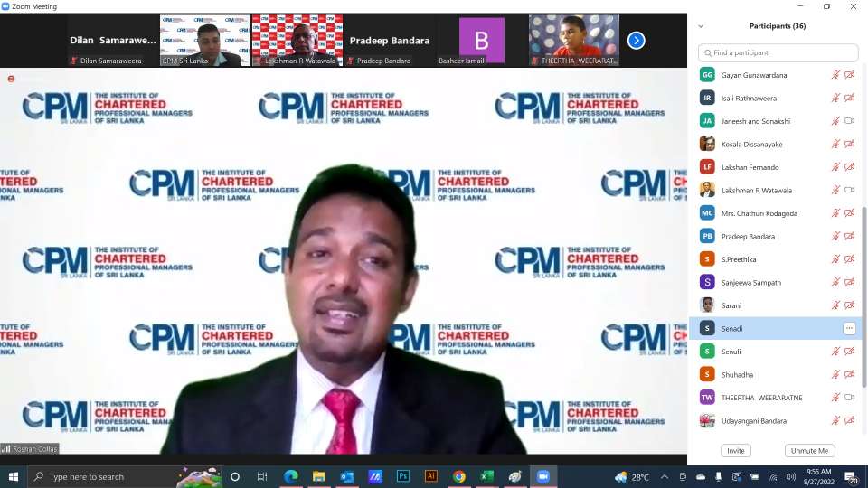
Task: Open Google Chrome from the taskbar
Action: (459, 476)
